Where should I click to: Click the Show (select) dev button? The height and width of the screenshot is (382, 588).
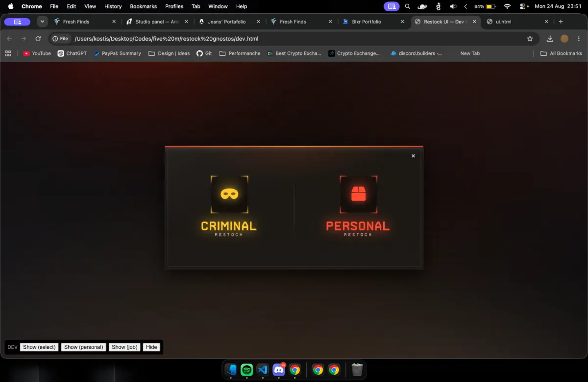(40, 347)
